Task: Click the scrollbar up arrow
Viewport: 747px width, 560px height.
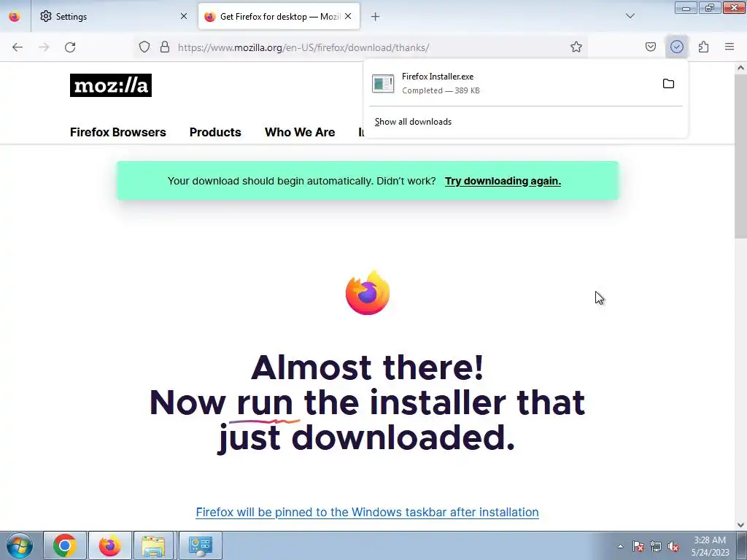Action: [740, 68]
